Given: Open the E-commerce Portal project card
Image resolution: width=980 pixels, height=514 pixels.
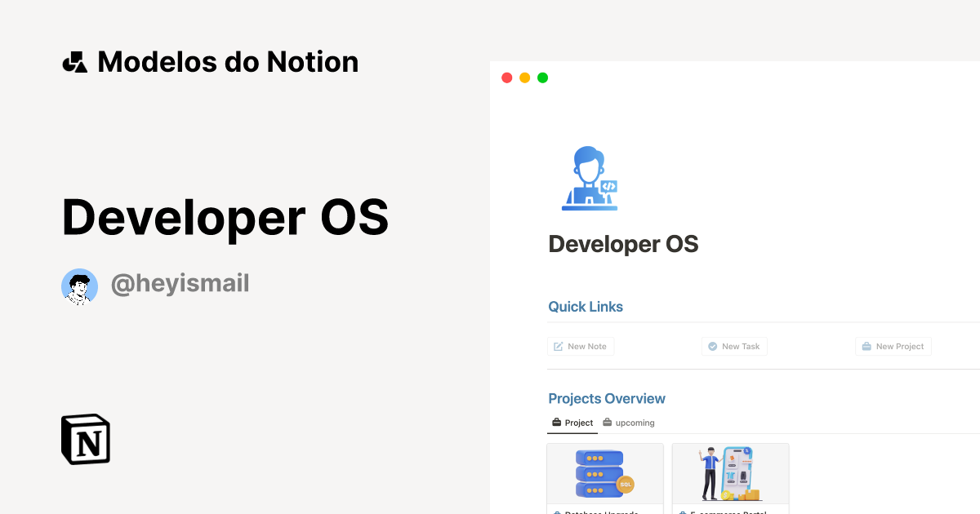Looking at the screenshot, I should [730, 477].
